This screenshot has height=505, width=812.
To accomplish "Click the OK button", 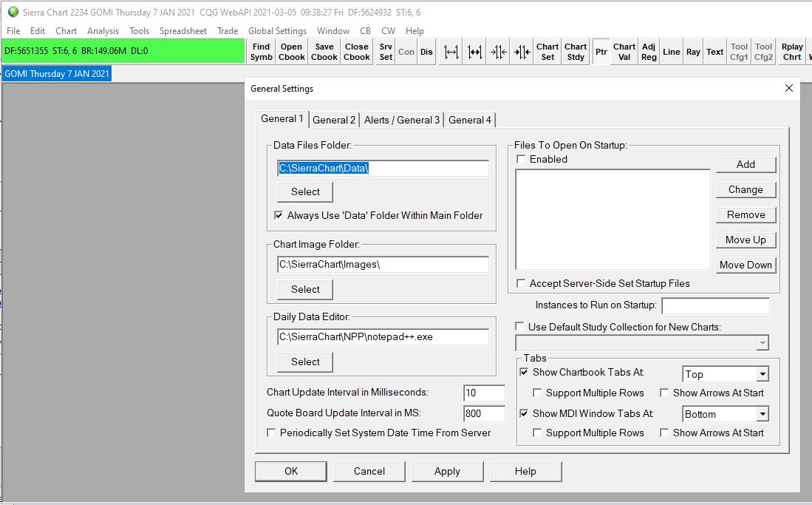I will [x=291, y=471].
